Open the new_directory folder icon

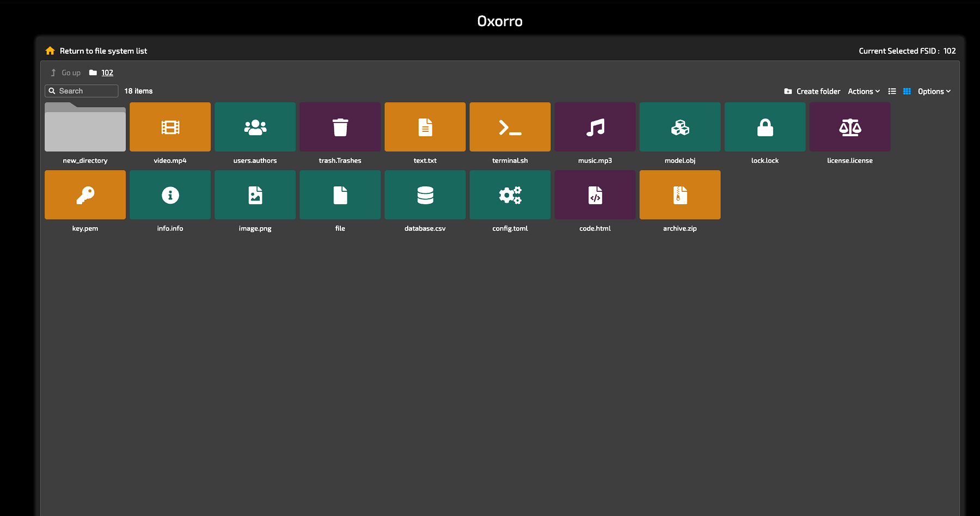(85, 127)
